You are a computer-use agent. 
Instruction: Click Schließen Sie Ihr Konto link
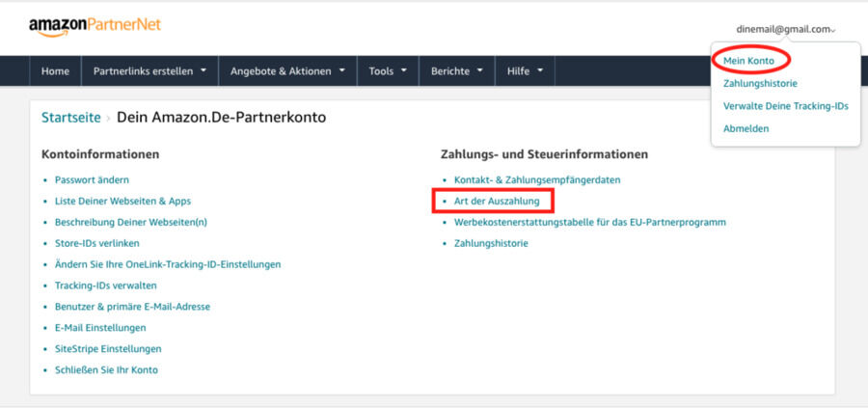106,369
